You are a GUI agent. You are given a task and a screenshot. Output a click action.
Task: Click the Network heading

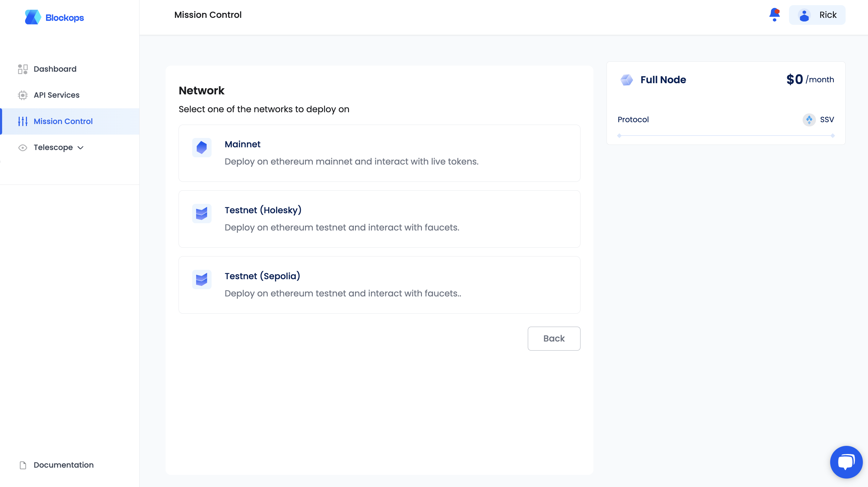point(202,91)
